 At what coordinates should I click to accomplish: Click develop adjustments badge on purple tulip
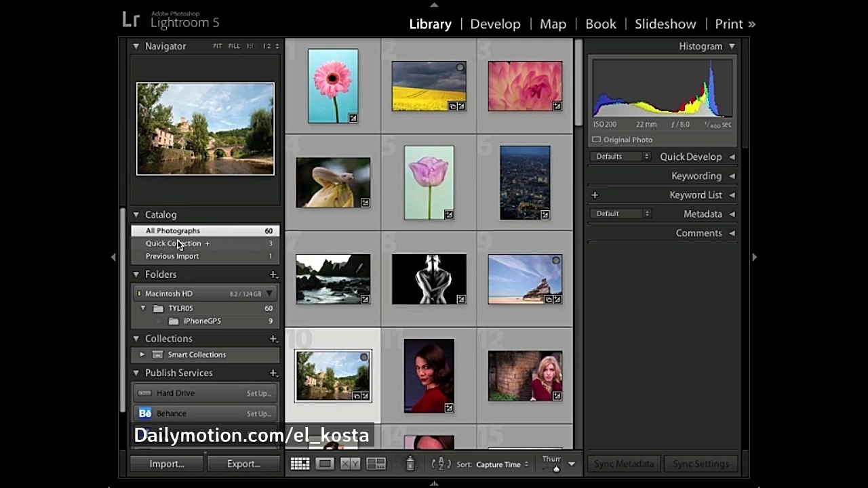tap(449, 214)
